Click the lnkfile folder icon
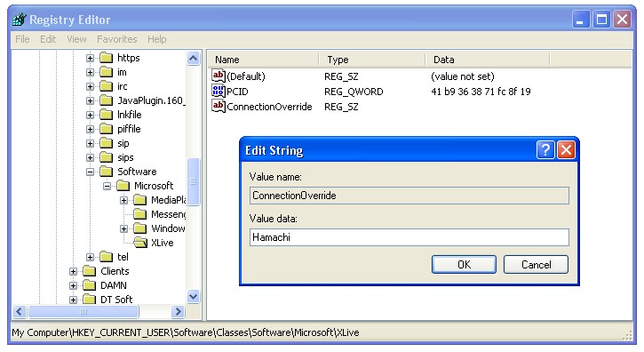Viewport: 644px width, 352px height. tap(107, 115)
